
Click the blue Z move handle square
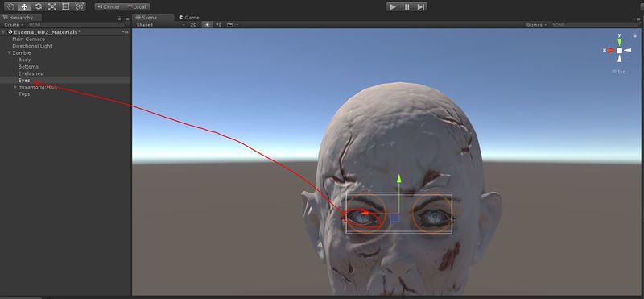tap(394, 218)
